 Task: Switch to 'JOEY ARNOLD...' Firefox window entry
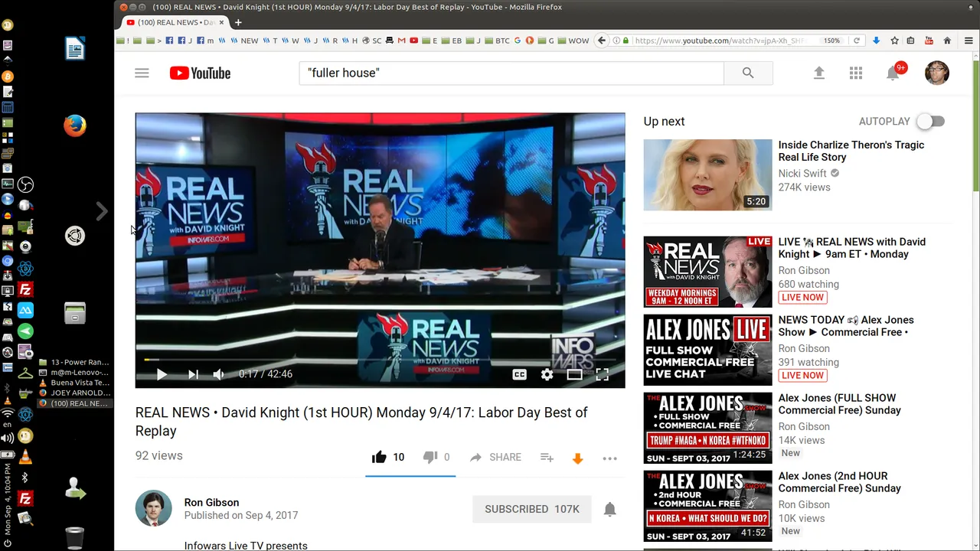click(74, 393)
